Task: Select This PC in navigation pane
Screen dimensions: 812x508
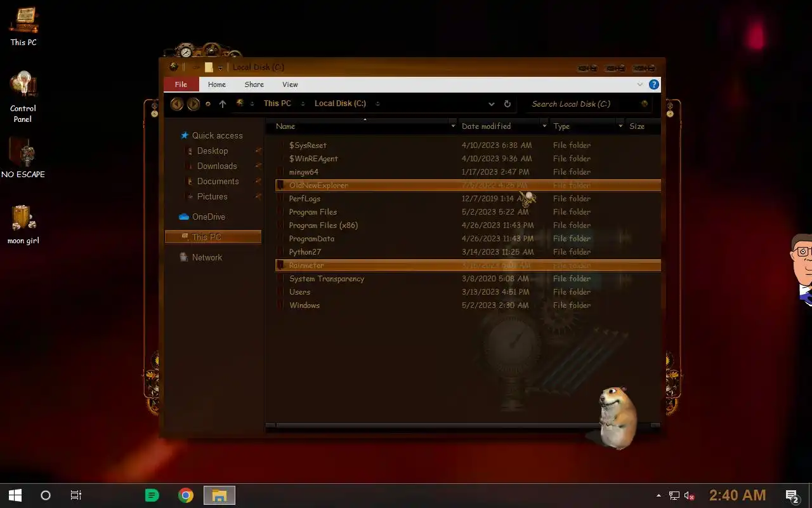Action: click(213, 237)
